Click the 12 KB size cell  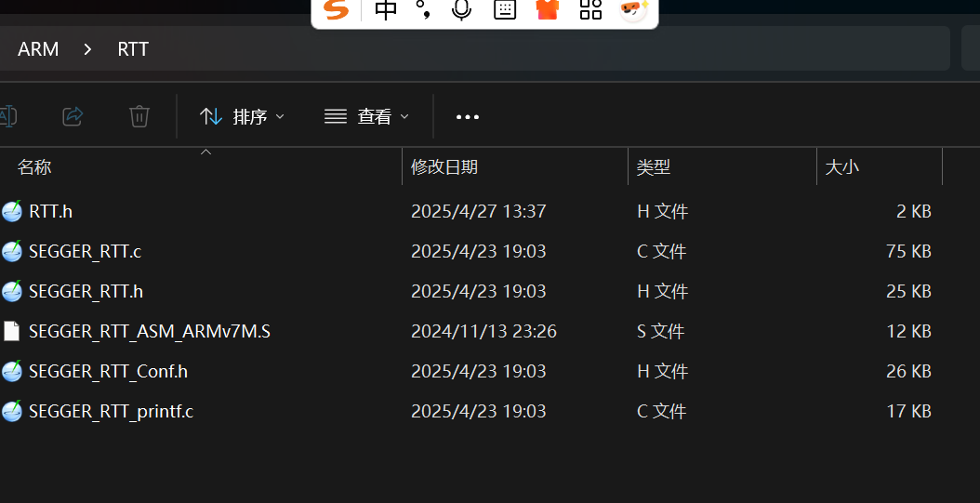908,331
